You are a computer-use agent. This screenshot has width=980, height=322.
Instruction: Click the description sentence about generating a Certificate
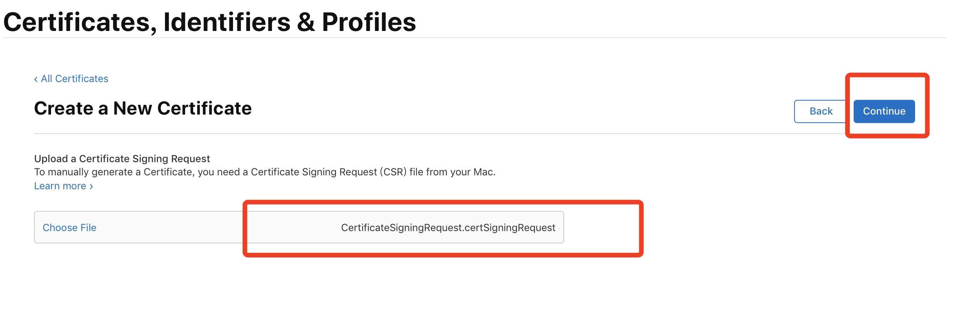[265, 172]
